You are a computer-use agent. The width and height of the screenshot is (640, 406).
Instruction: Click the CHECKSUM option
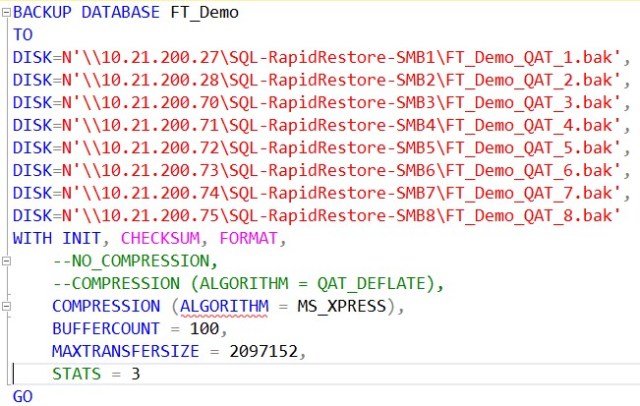(x=160, y=238)
